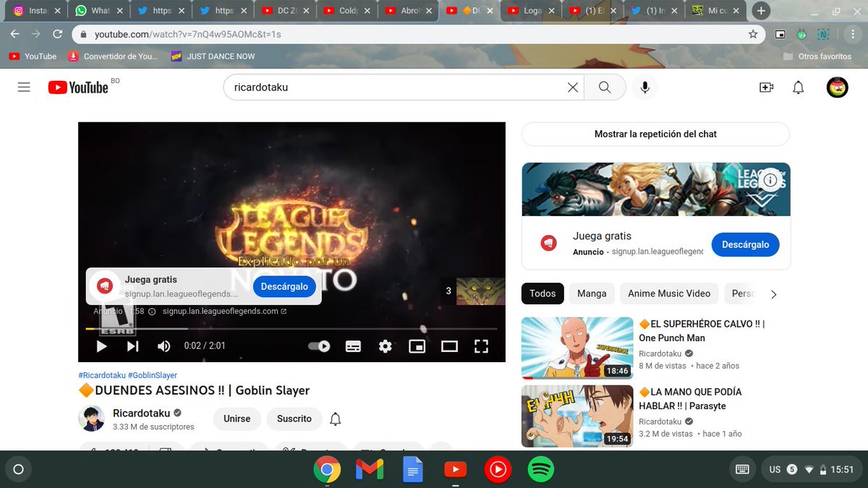Open Google Docs from the shelf
Viewport: 868px width, 488px height.
pos(412,470)
